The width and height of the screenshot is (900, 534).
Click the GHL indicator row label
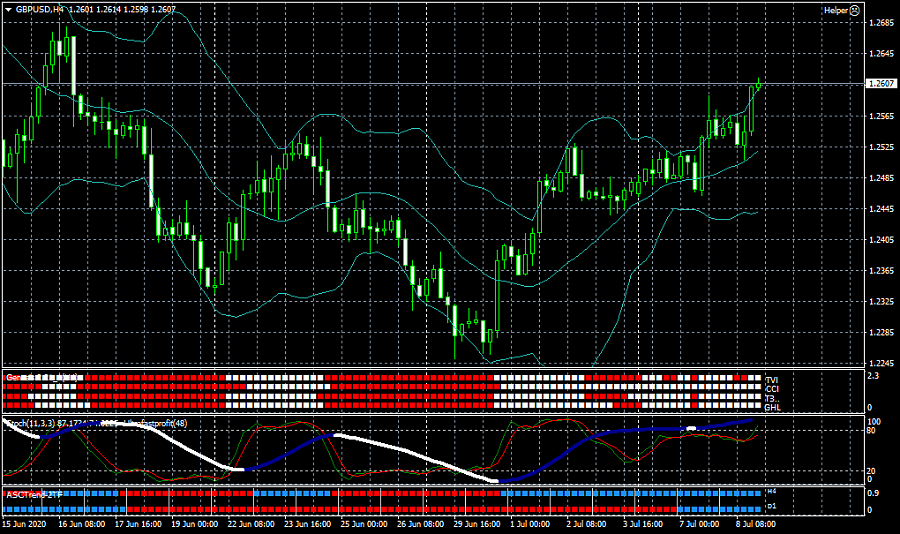772,408
